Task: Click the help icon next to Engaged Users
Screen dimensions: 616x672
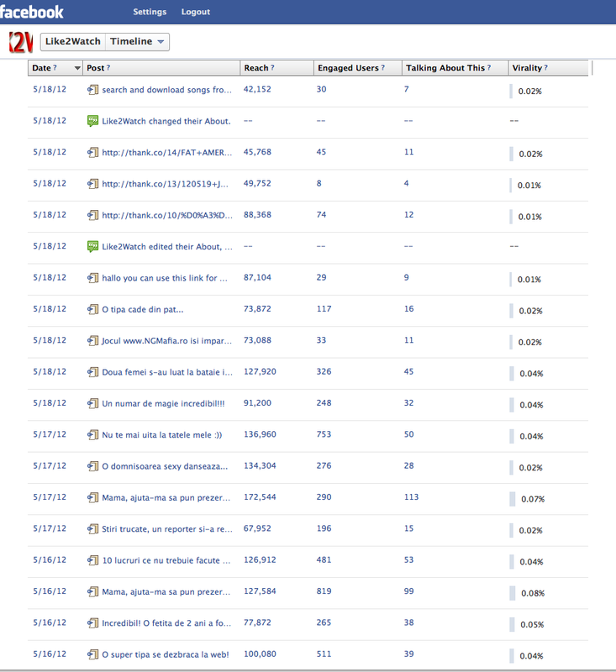Action: [x=382, y=68]
